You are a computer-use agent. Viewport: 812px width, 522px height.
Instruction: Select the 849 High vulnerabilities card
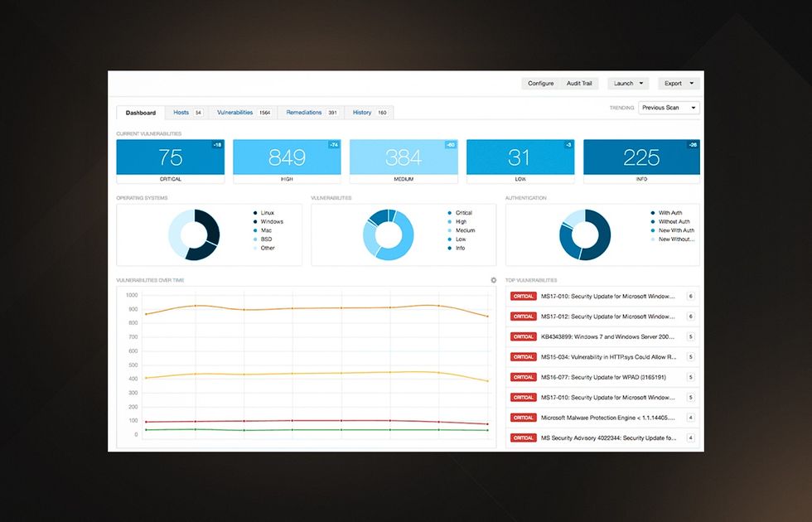(x=287, y=162)
